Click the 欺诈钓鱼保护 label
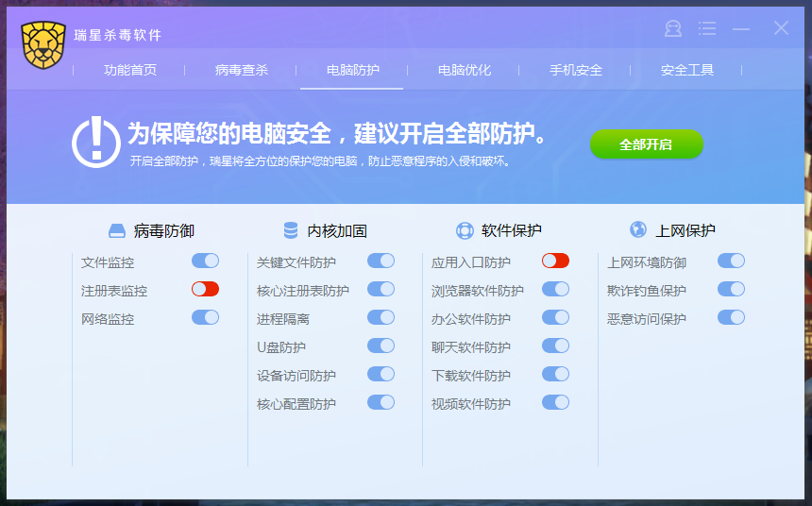 (647, 291)
